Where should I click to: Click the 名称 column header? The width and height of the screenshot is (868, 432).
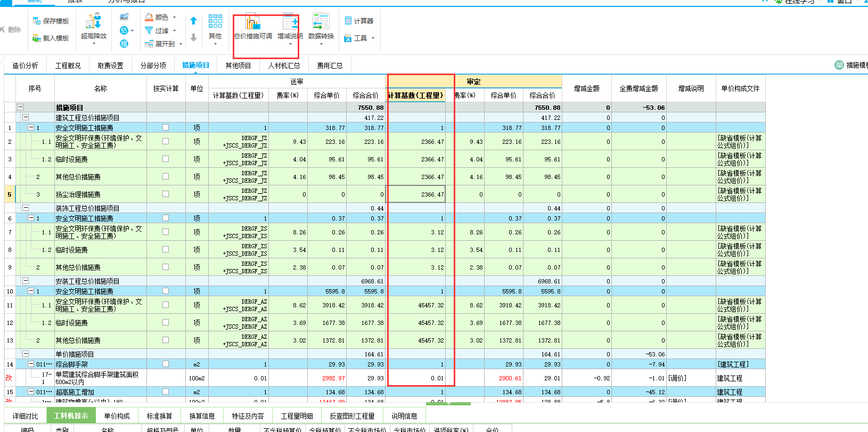pos(100,88)
